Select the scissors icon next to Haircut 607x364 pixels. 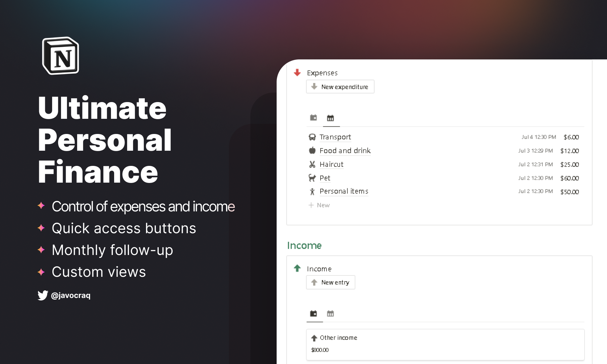pos(312,164)
